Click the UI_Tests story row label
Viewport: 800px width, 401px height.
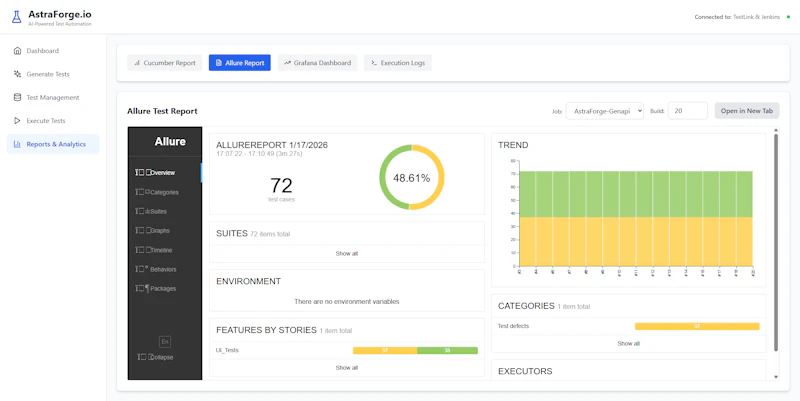[x=227, y=350]
